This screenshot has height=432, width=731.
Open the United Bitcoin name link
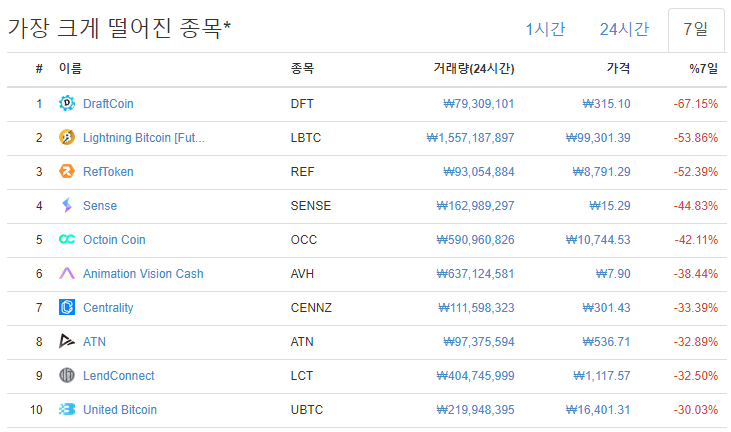point(120,409)
